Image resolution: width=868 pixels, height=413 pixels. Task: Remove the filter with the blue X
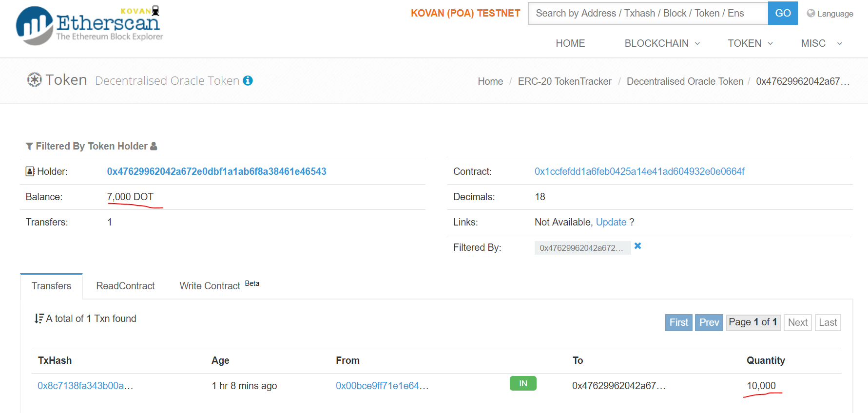(637, 246)
